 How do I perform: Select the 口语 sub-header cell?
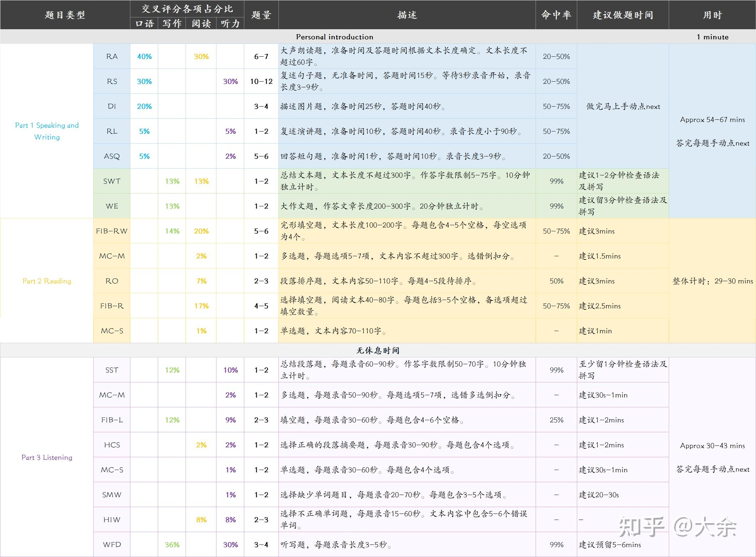pos(144,24)
